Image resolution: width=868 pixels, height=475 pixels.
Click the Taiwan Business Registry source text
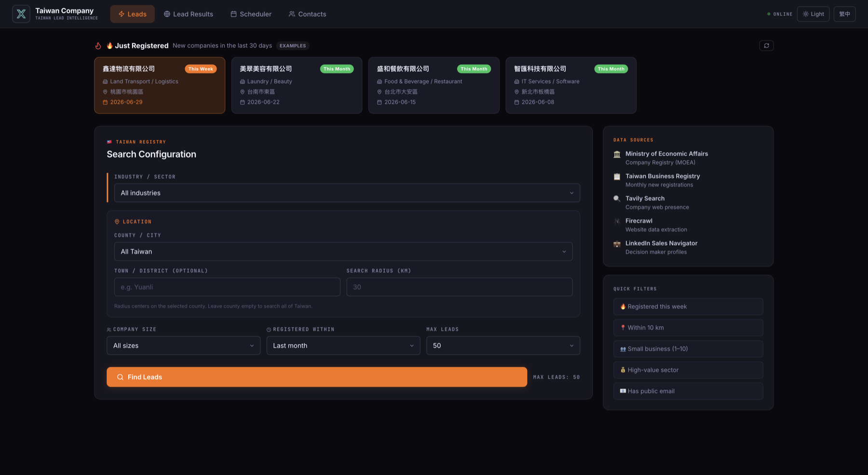[663, 176]
